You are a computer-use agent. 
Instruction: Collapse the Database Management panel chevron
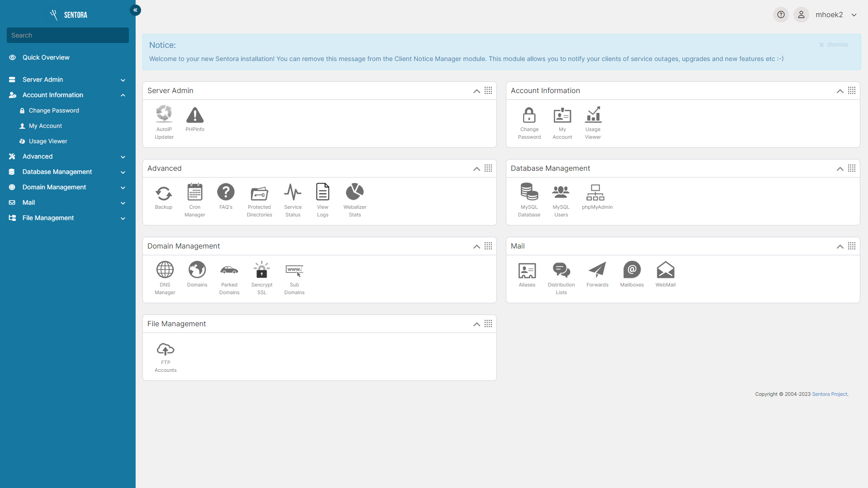tap(840, 169)
